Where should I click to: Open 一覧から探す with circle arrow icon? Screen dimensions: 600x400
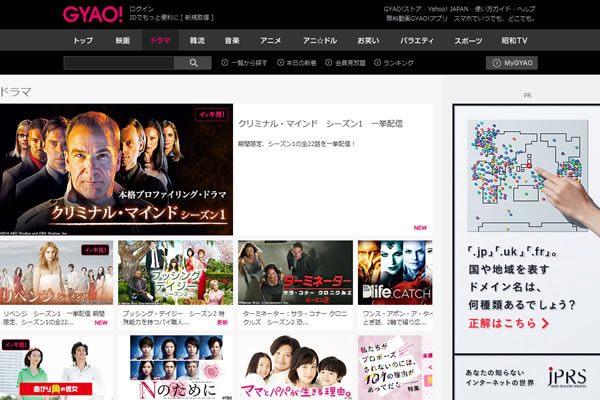[244, 63]
